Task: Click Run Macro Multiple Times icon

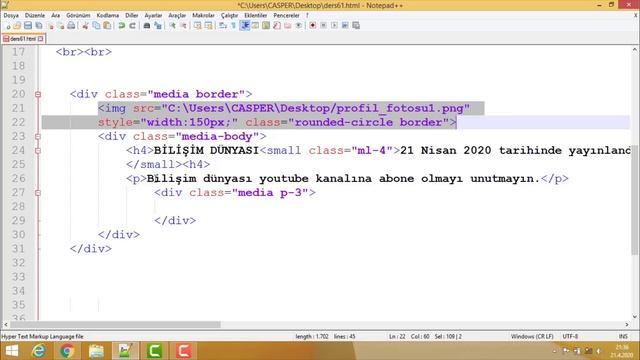Action: pyautogui.click(x=345, y=26)
